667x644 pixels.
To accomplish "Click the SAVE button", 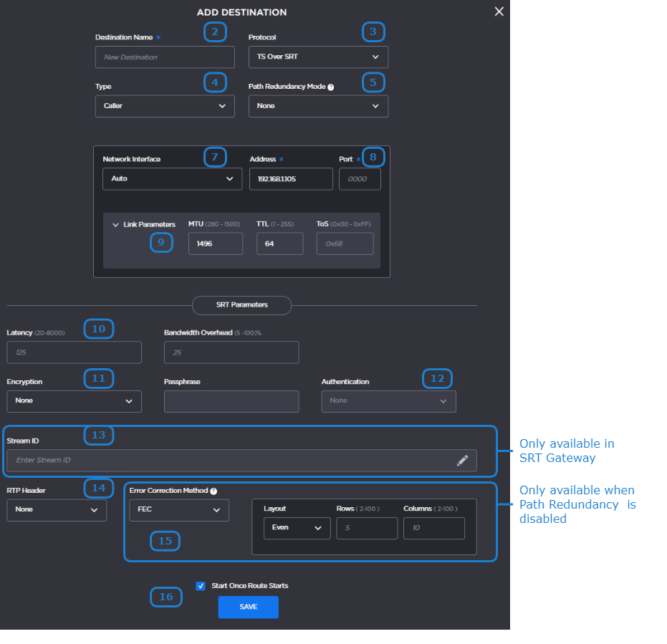I will (248, 607).
